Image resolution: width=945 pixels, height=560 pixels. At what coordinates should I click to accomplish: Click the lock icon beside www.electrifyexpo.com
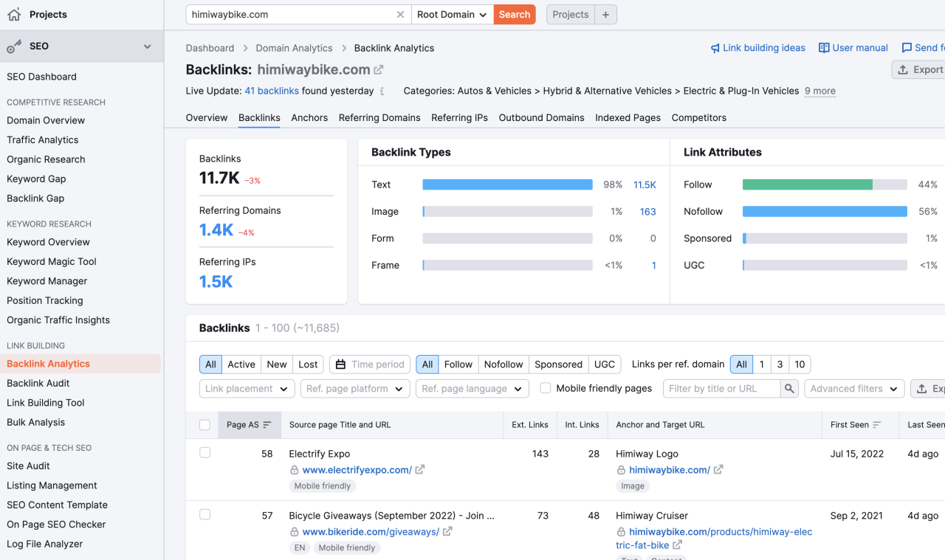(295, 470)
